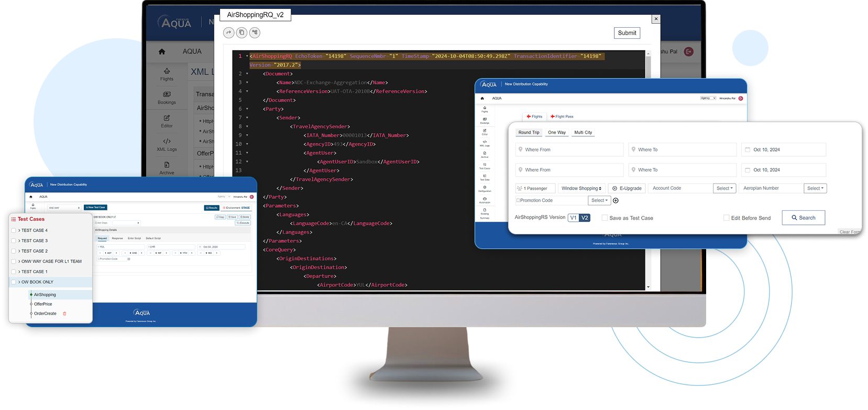The width and height of the screenshot is (868, 410).
Task: Click the first Where From input field
Action: click(569, 149)
